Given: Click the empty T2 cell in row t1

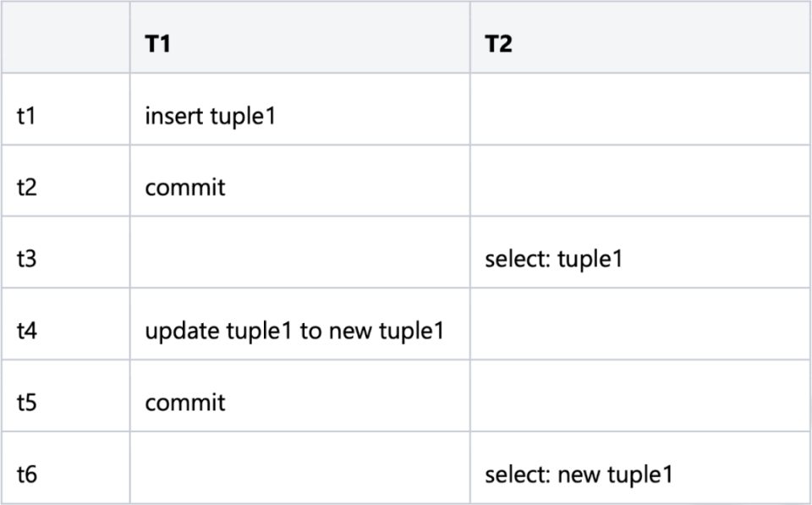Looking at the screenshot, I should pos(639,115).
